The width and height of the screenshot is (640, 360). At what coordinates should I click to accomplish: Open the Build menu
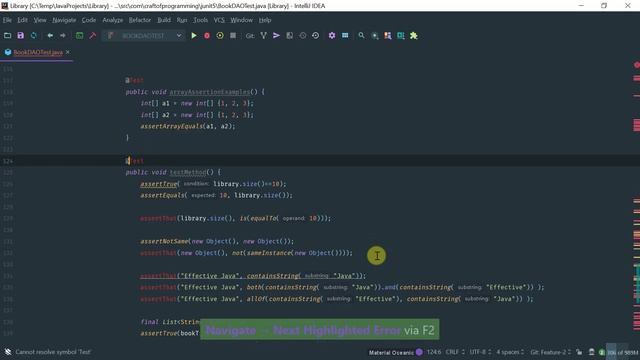pos(164,20)
